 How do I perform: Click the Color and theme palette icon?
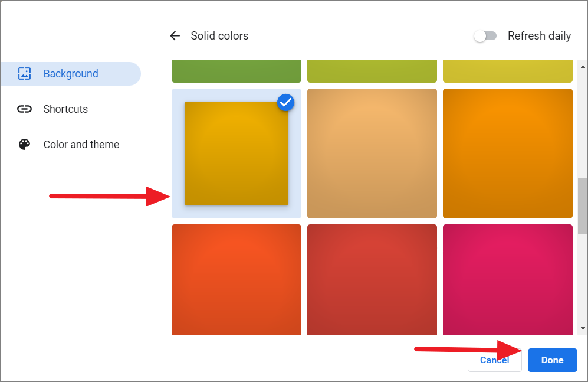[x=24, y=145]
